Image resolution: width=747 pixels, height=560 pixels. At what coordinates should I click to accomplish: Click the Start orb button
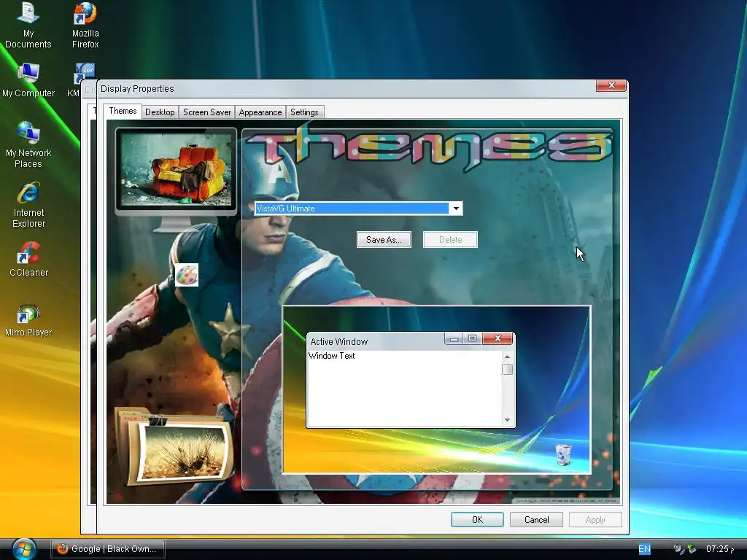(24, 548)
